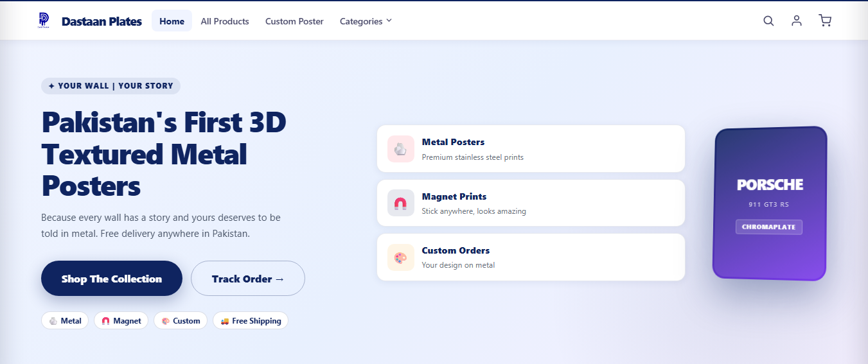Expand the Categories dropdown menu
This screenshot has width=868, height=364.
pos(366,21)
